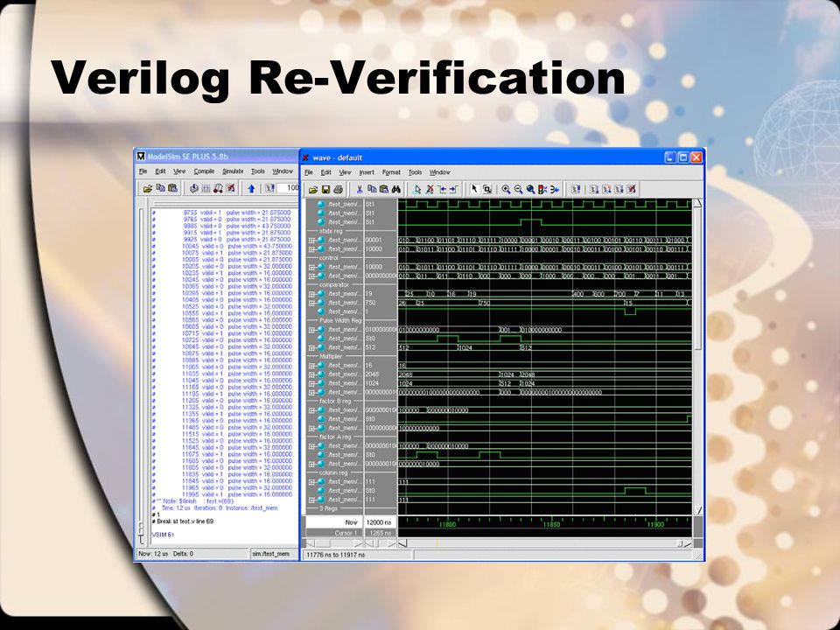This screenshot has width=840, height=630.
Task: Click the blue up-arrow icon in ModelSim toolbar
Action: click(251, 189)
